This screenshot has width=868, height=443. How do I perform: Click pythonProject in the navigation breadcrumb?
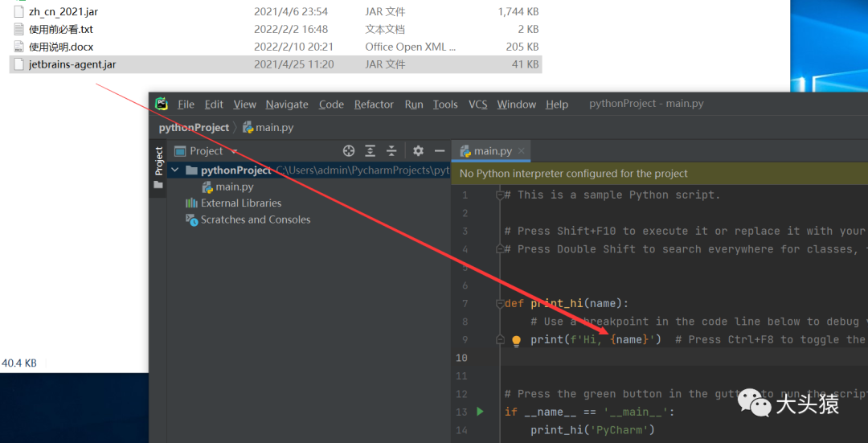click(x=194, y=127)
